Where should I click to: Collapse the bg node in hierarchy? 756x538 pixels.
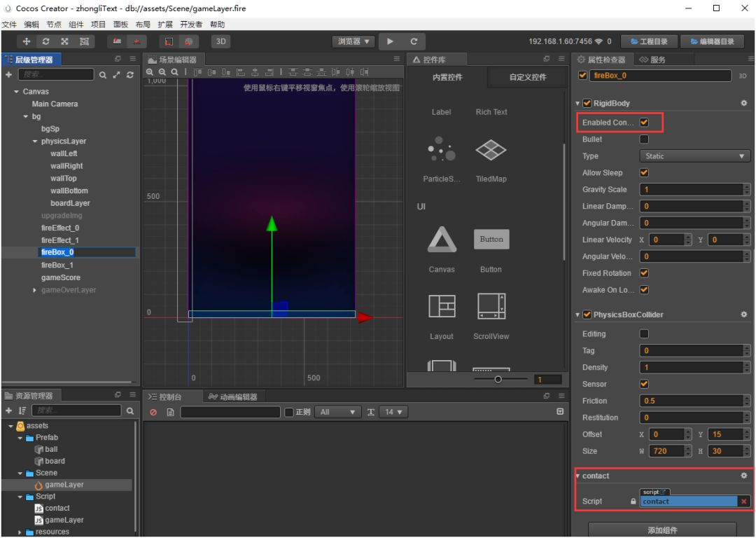[x=26, y=117]
